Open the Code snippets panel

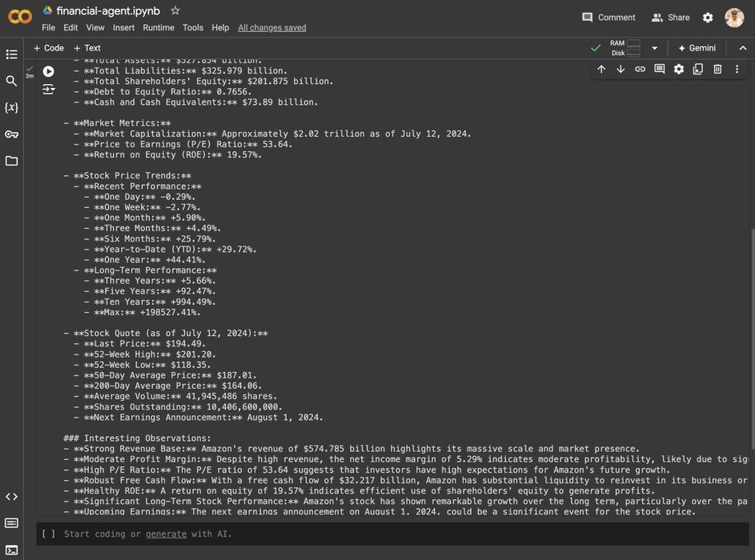click(x=11, y=497)
